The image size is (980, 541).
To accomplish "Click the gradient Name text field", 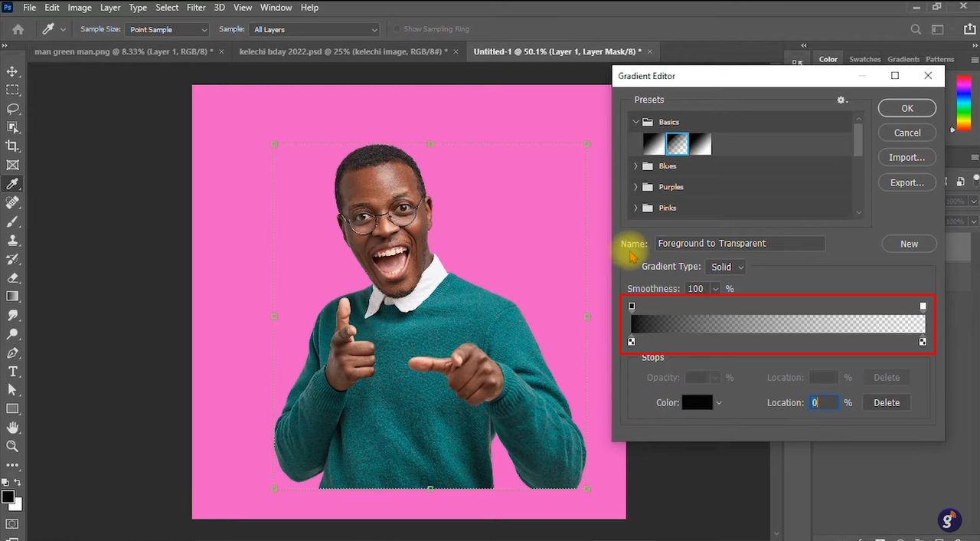I will pyautogui.click(x=740, y=244).
